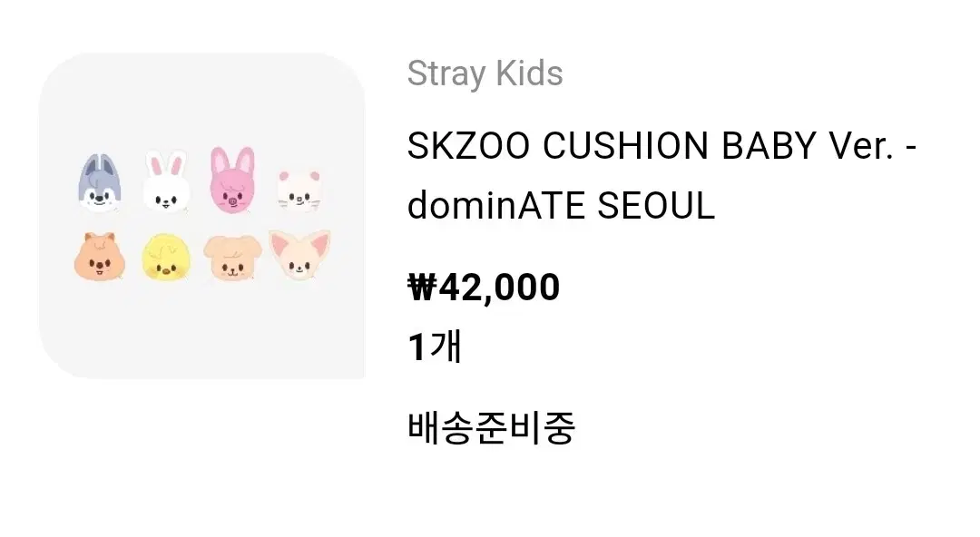Select the white rabbit character icon
The image size is (980, 537).
(x=166, y=181)
